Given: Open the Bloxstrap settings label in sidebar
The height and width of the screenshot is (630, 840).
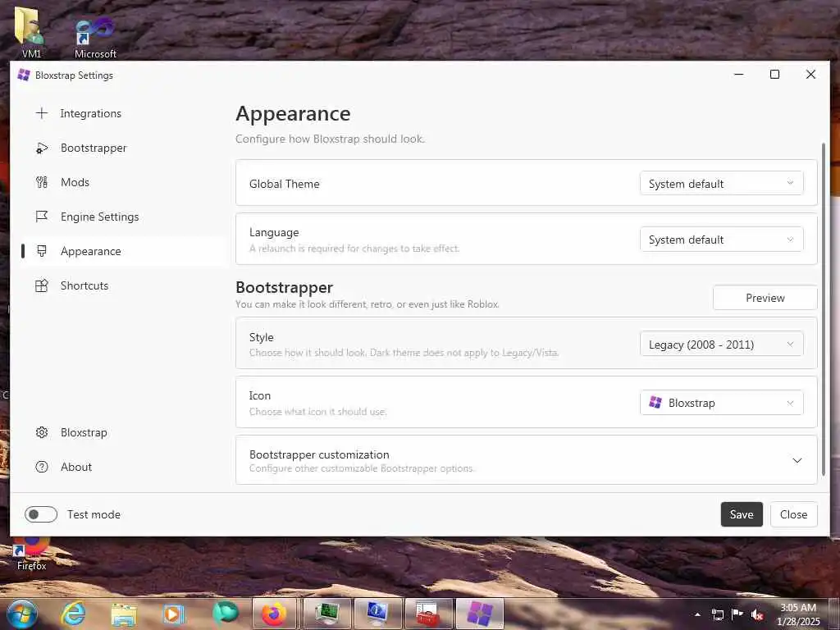Looking at the screenshot, I should [84, 432].
